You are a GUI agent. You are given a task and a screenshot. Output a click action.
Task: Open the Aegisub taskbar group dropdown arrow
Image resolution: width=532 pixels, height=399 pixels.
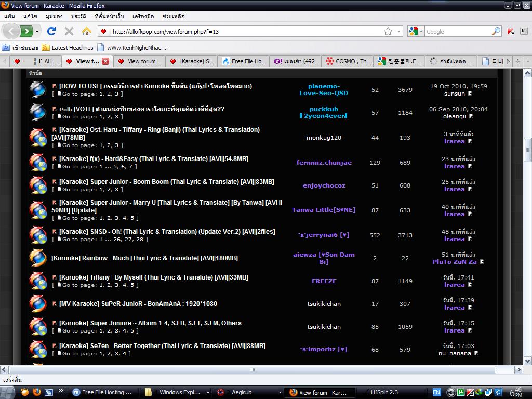280,393
